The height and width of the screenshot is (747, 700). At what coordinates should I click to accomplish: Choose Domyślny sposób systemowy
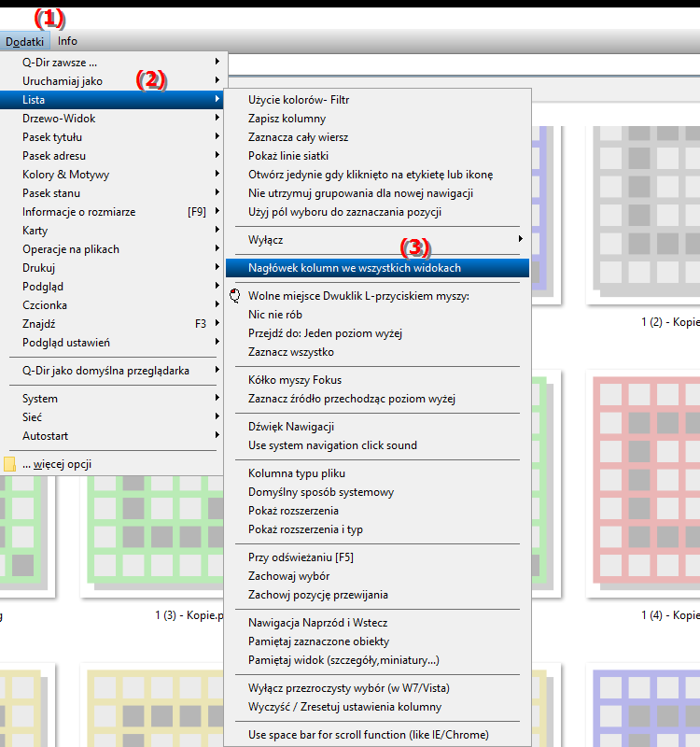point(377,492)
